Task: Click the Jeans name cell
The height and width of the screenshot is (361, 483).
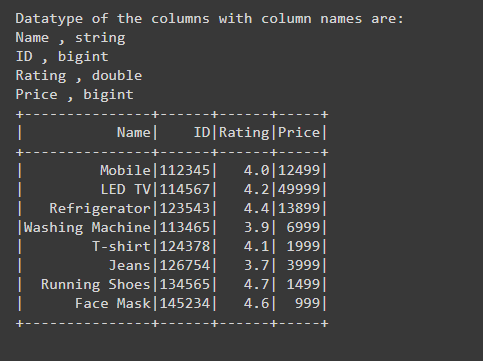Action: [x=130, y=266]
